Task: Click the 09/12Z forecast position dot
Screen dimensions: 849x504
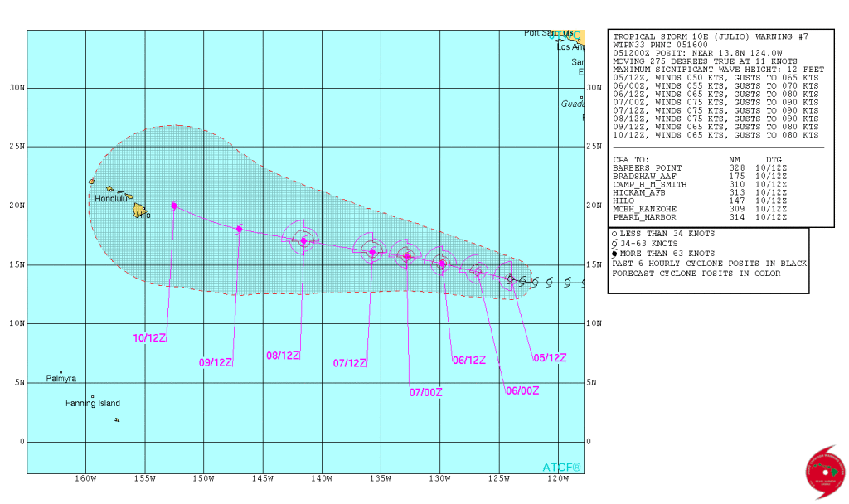Action: [240, 229]
